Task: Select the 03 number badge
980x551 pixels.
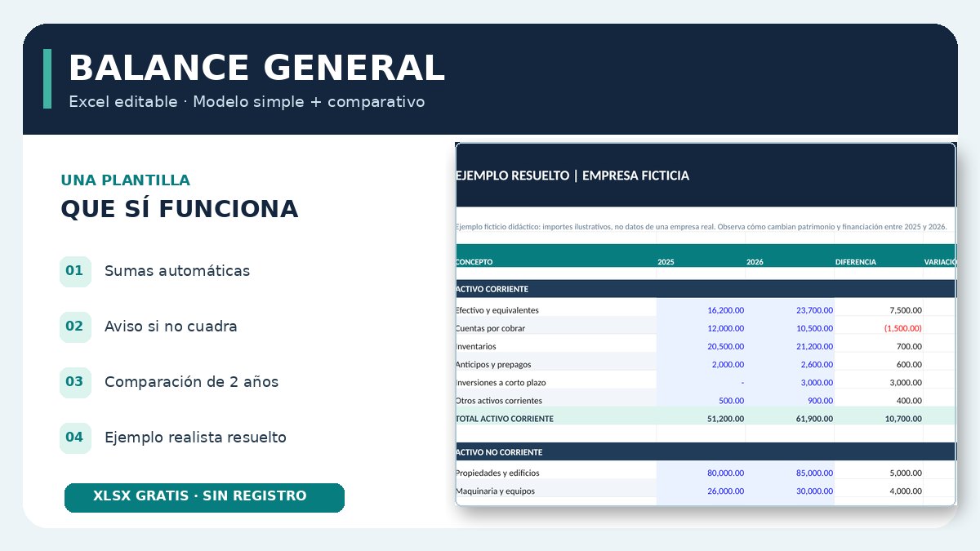Action: (75, 382)
